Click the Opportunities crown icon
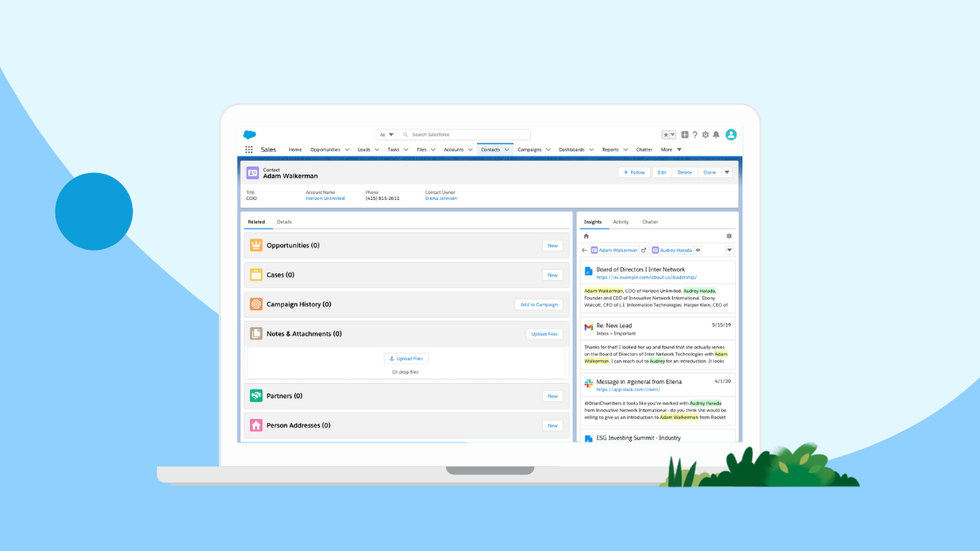Screen dimensions: 980x551 pyautogui.click(x=256, y=245)
